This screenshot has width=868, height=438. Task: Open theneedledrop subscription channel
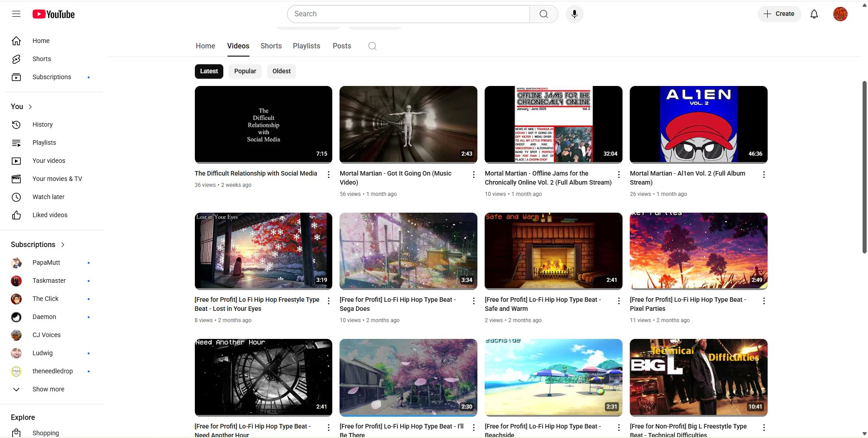point(52,371)
